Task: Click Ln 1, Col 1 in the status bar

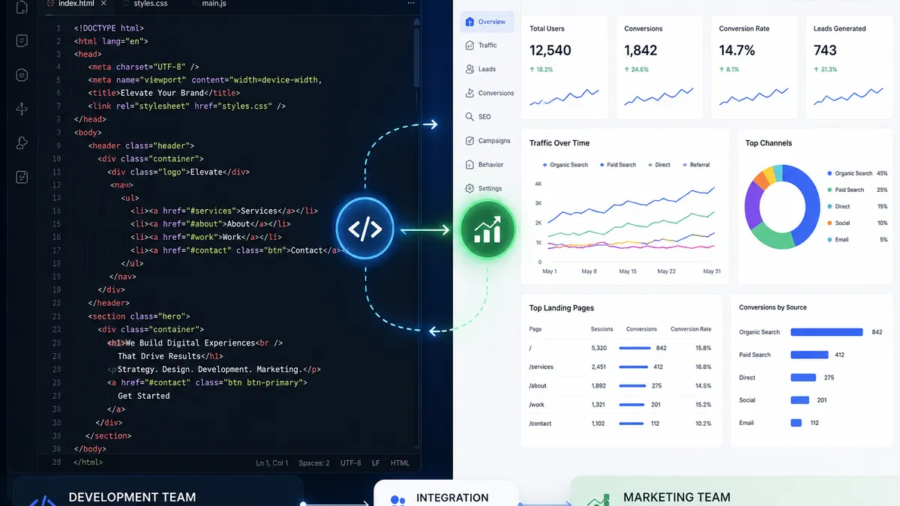Action: point(272,463)
